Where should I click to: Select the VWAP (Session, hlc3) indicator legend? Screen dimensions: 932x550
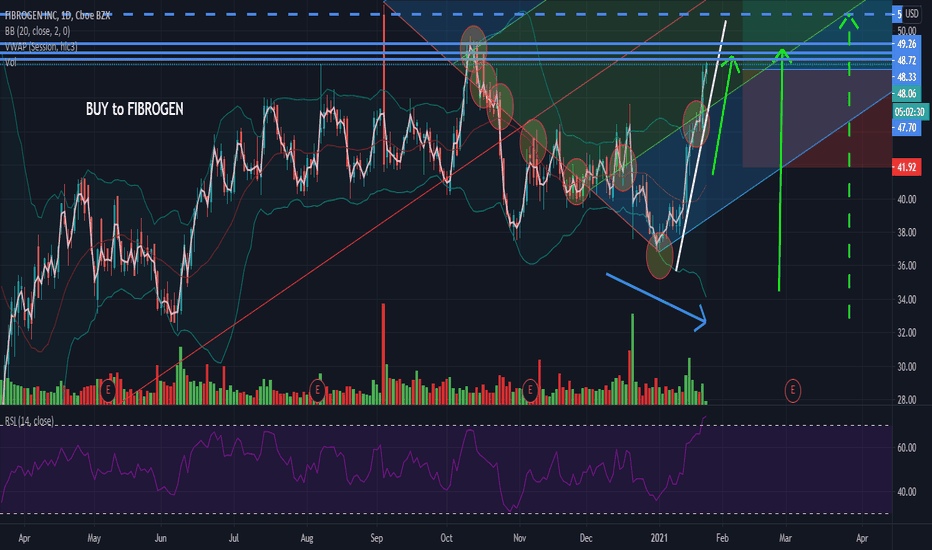tap(41, 46)
